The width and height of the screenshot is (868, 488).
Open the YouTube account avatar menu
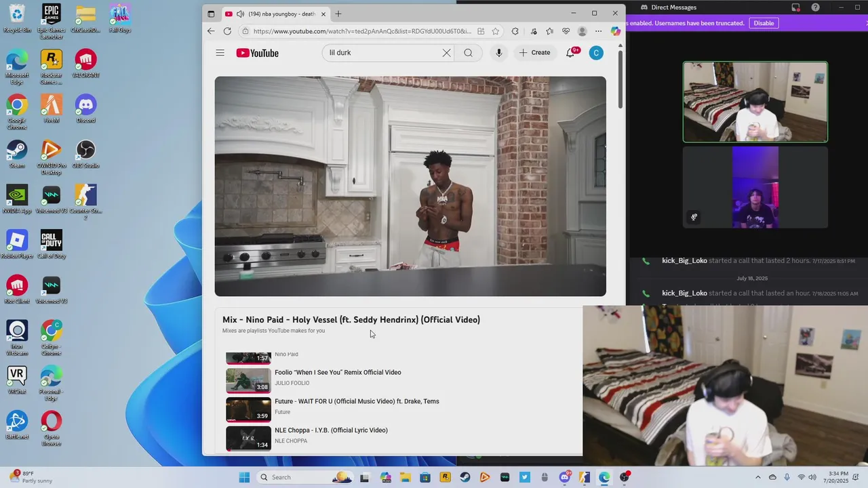pos(596,53)
